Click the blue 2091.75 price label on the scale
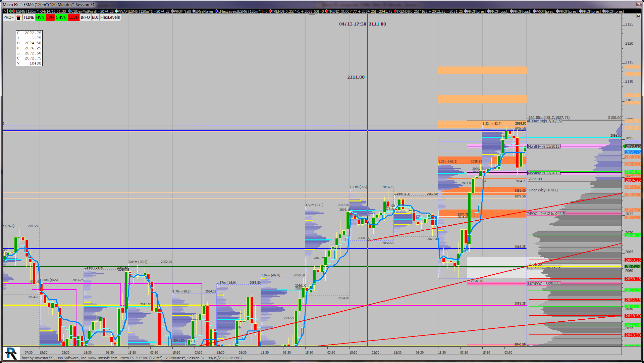The height and width of the screenshot is (363, 644). [633, 152]
